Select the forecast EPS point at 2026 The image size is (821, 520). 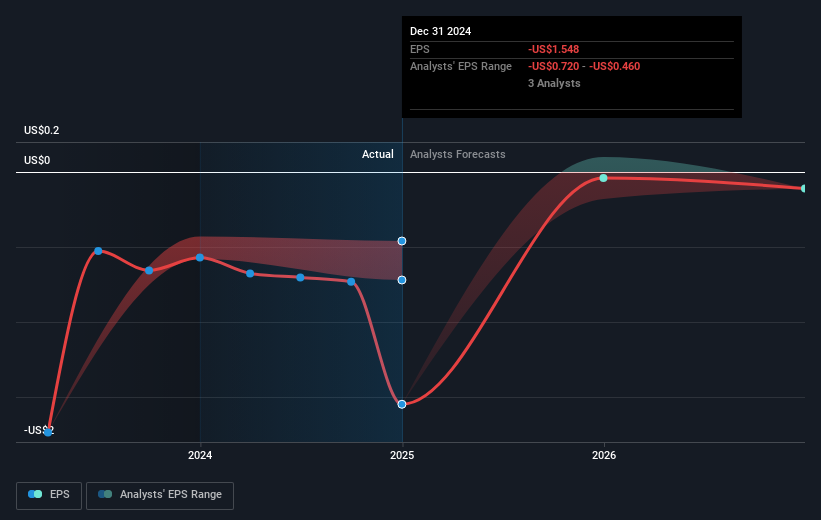pos(604,178)
